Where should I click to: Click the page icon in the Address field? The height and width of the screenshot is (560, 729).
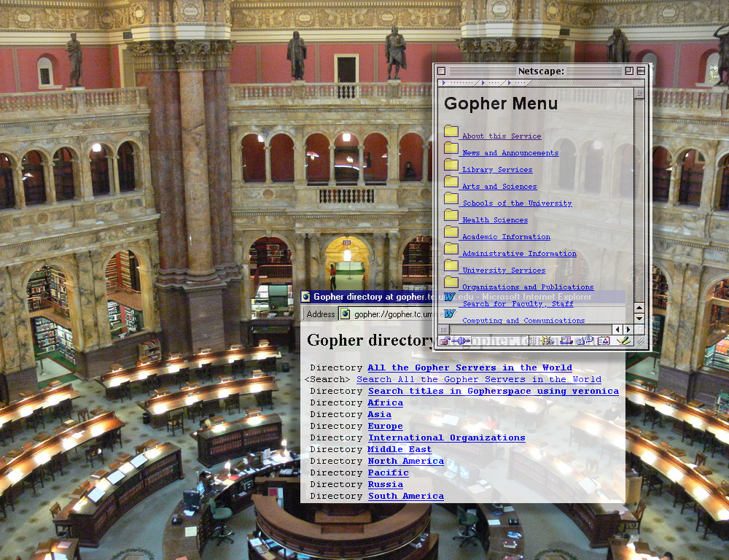click(345, 314)
